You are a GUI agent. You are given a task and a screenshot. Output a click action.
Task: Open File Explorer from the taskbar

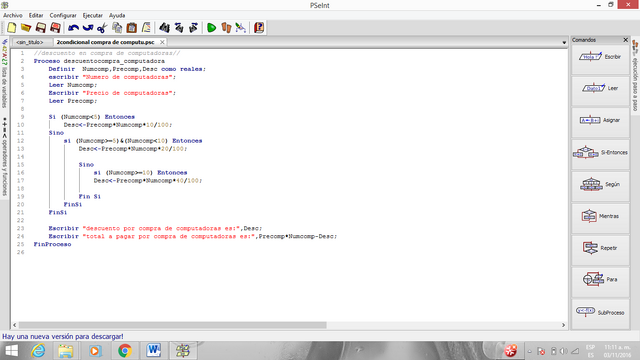click(x=66, y=351)
